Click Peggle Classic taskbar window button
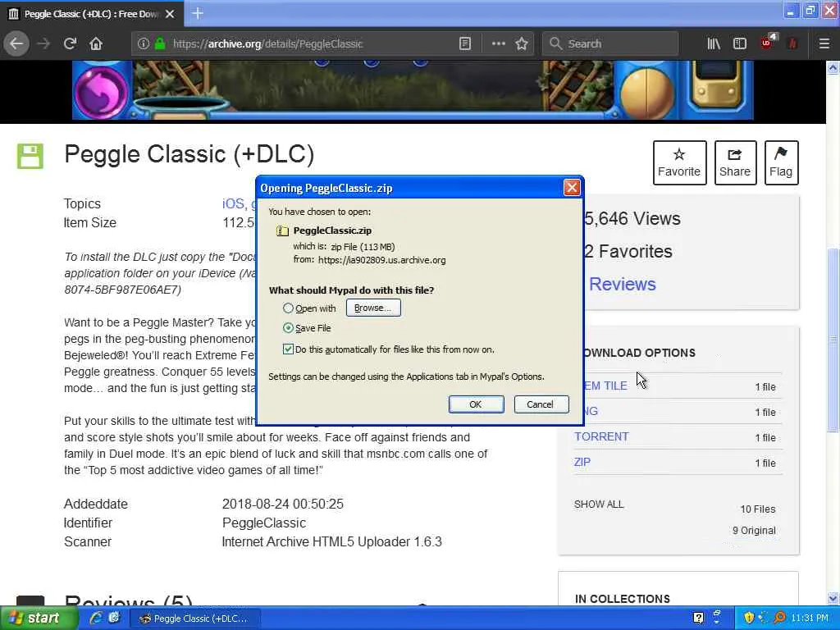The height and width of the screenshot is (630, 840). (195, 619)
